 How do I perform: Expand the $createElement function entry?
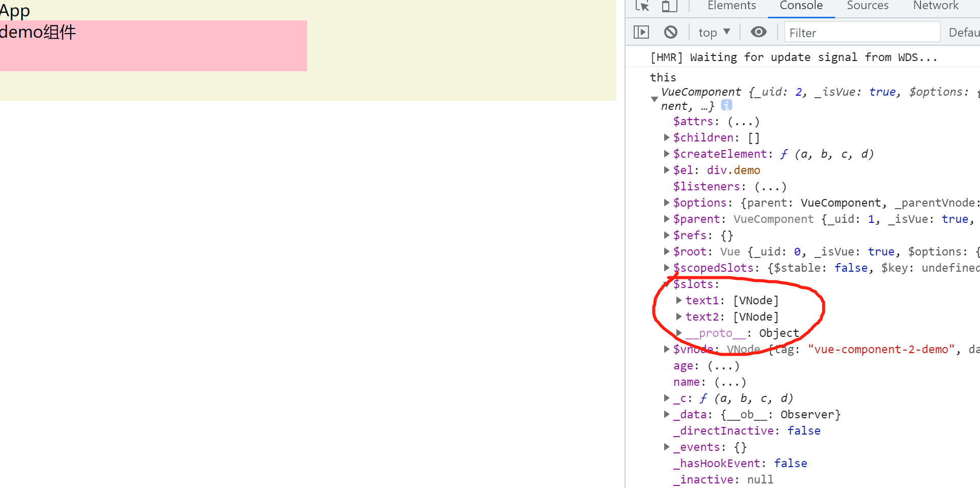click(666, 154)
